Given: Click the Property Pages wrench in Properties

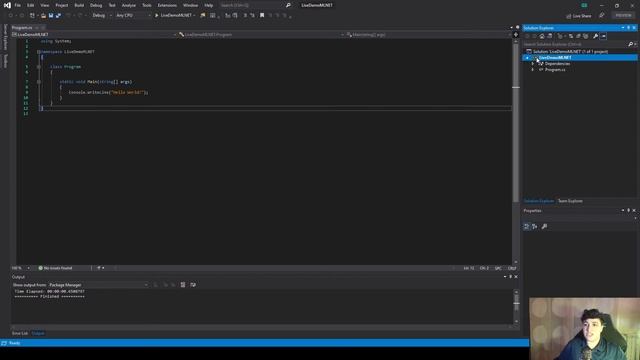Looking at the screenshot, I should coord(544,227).
